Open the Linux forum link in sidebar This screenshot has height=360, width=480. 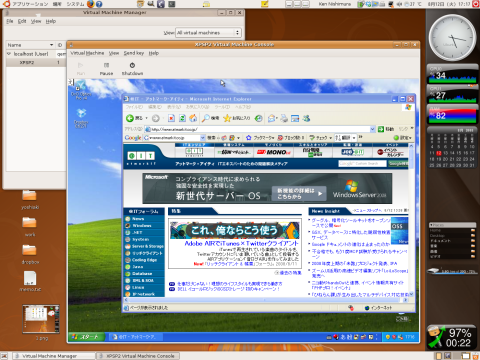coord(138,287)
